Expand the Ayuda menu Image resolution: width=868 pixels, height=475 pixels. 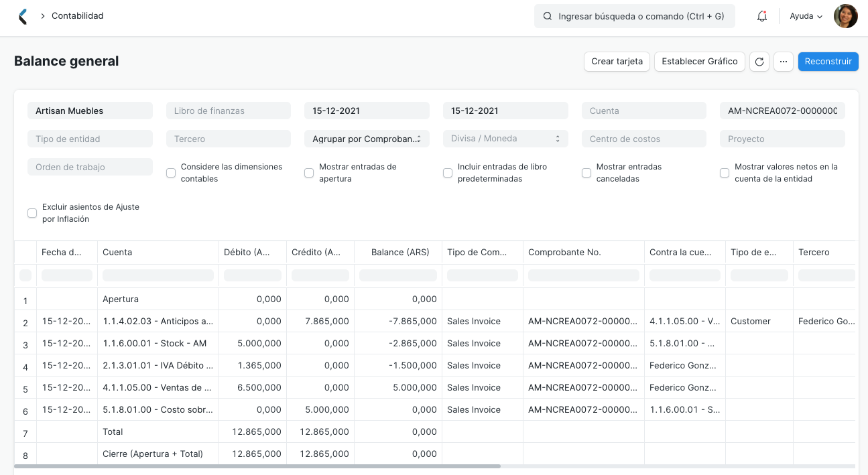click(x=805, y=15)
